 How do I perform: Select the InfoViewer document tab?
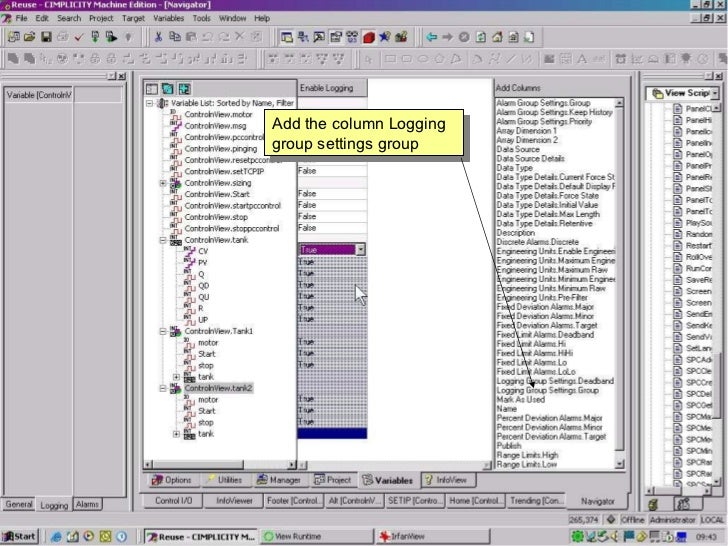click(x=234, y=501)
